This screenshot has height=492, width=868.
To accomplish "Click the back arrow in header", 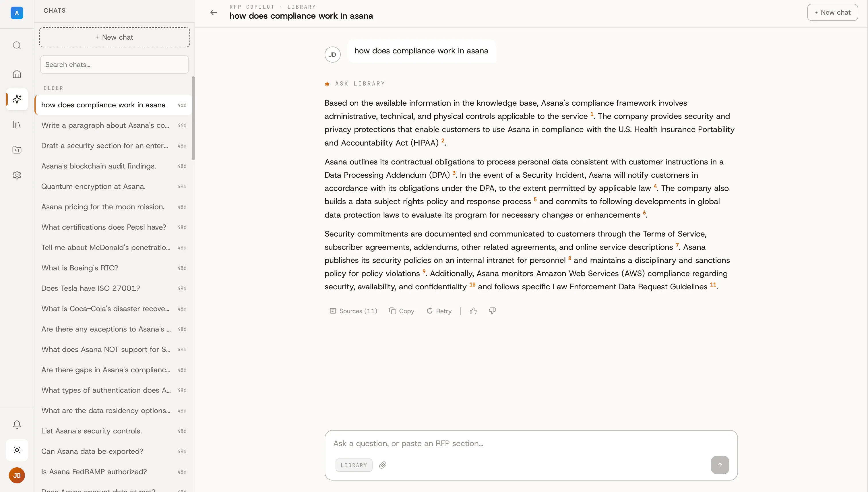I will [214, 13].
